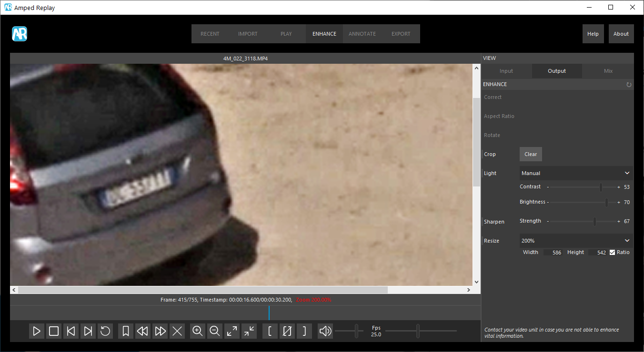Screen dimensions: 644x352
Task: Open the EXPORT tab
Action: point(401,34)
